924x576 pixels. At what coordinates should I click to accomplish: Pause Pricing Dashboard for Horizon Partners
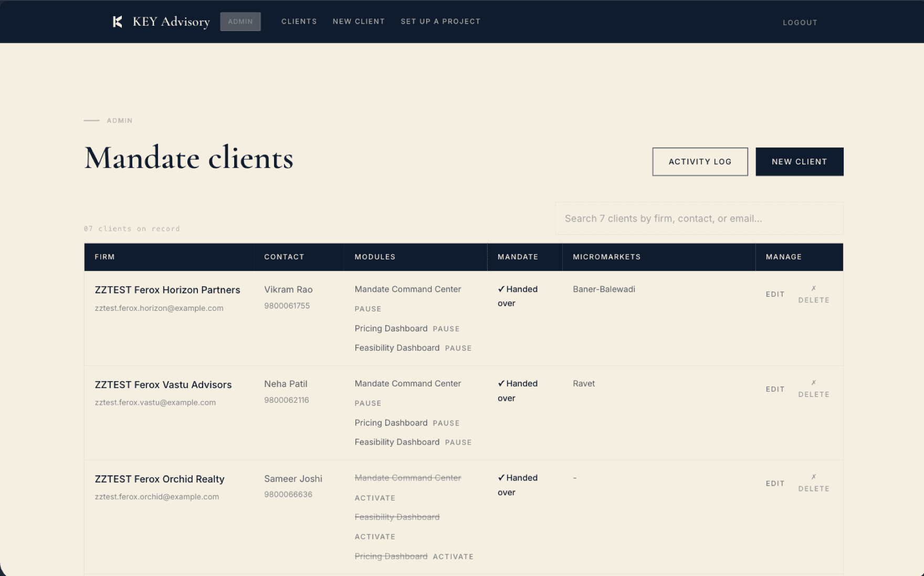coord(446,329)
